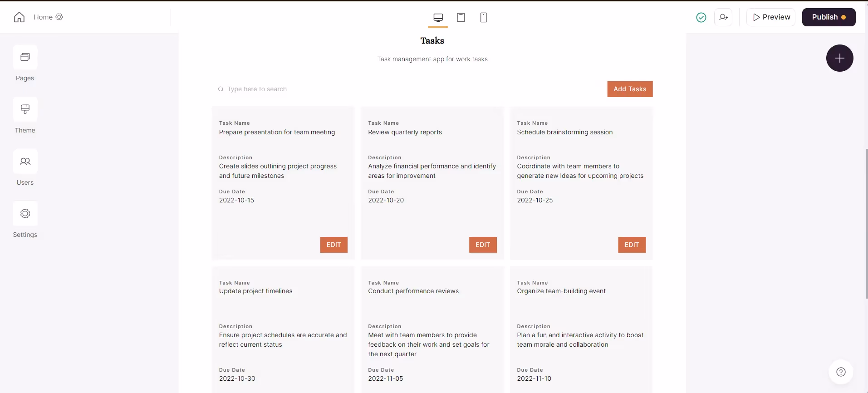Click the search magnifier icon
This screenshot has width=868, height=393.
pyautogui.click(x=221, y=89)
